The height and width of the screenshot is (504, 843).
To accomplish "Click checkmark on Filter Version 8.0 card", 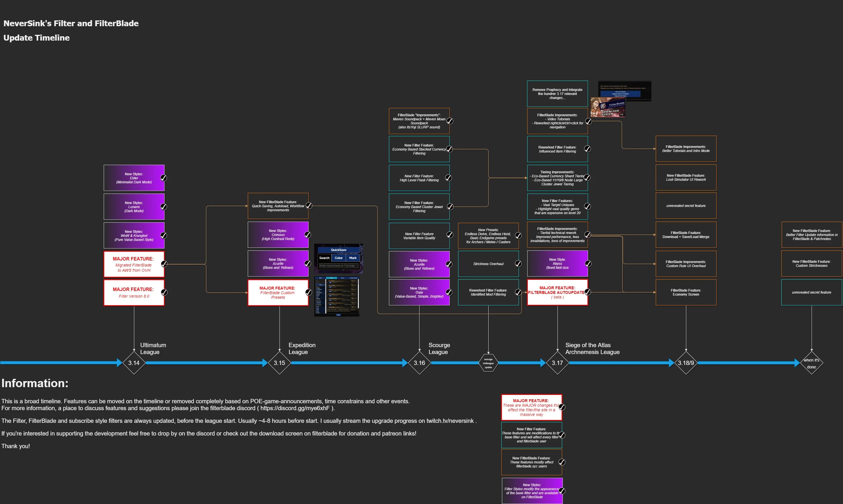I will [x=164, y=292].
